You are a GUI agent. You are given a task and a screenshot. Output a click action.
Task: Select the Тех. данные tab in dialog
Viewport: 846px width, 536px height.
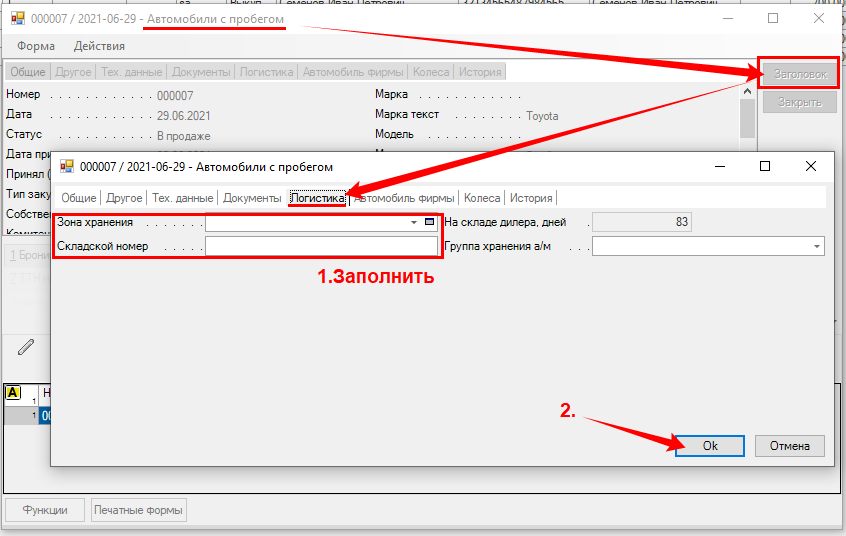pyautogui.click(x=182, y=198)
